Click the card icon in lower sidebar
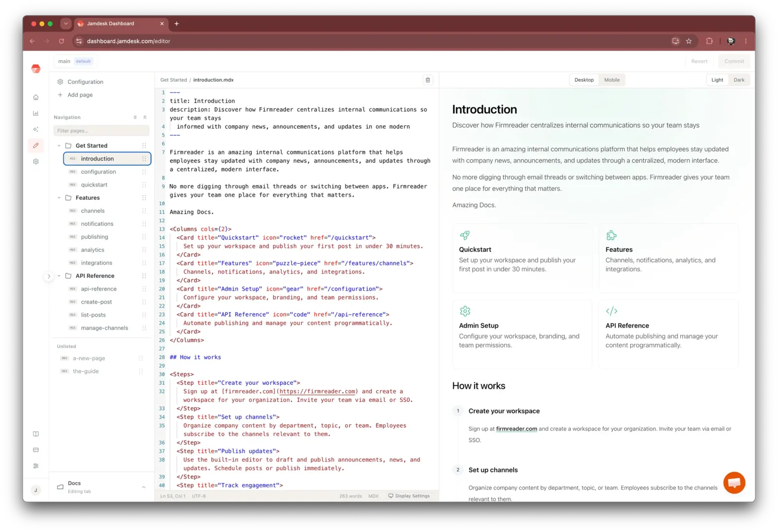 pos(35,450)
